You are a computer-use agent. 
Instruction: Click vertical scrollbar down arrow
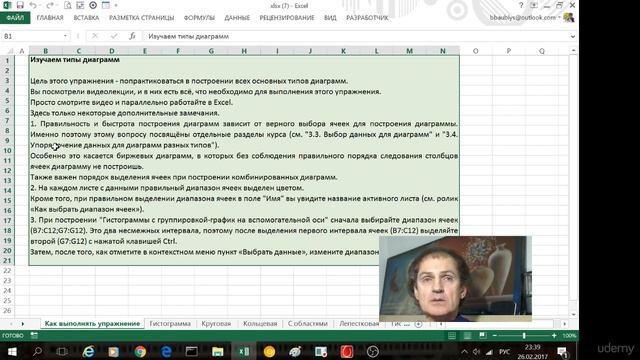tap(573, 315)
